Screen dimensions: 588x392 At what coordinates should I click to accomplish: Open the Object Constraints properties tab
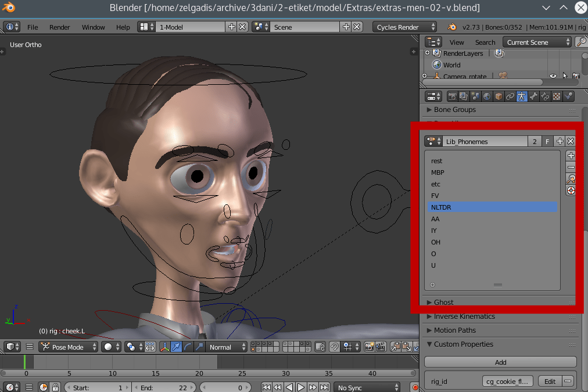510,96
